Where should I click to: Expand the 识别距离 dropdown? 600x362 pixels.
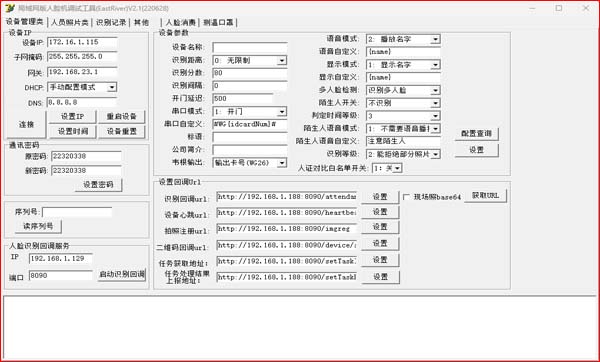click(x=282, y=60)
